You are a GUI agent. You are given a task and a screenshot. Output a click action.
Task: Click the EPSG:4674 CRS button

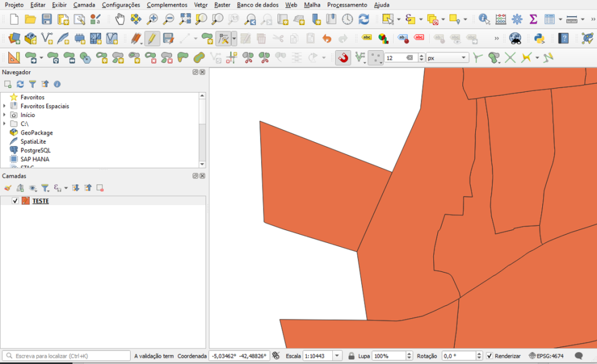coord(546,356)
